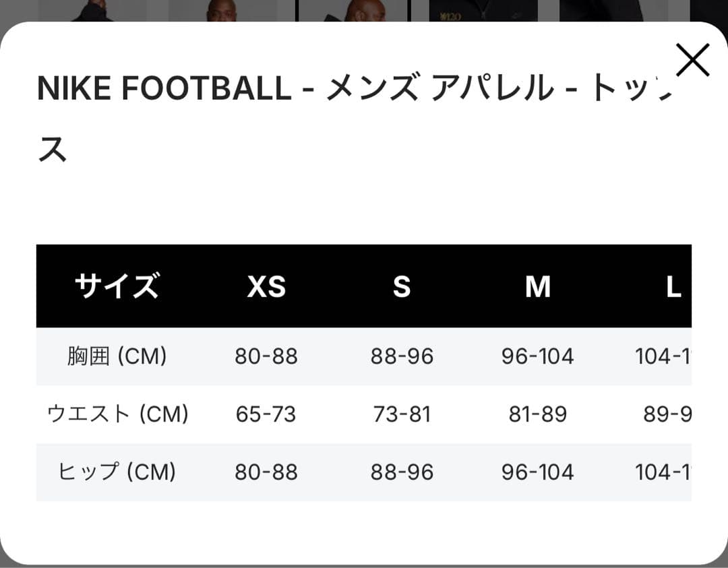The height and width of the screenshot is (568, 728).
Task: Select the L column header
Action: [673, 287]
